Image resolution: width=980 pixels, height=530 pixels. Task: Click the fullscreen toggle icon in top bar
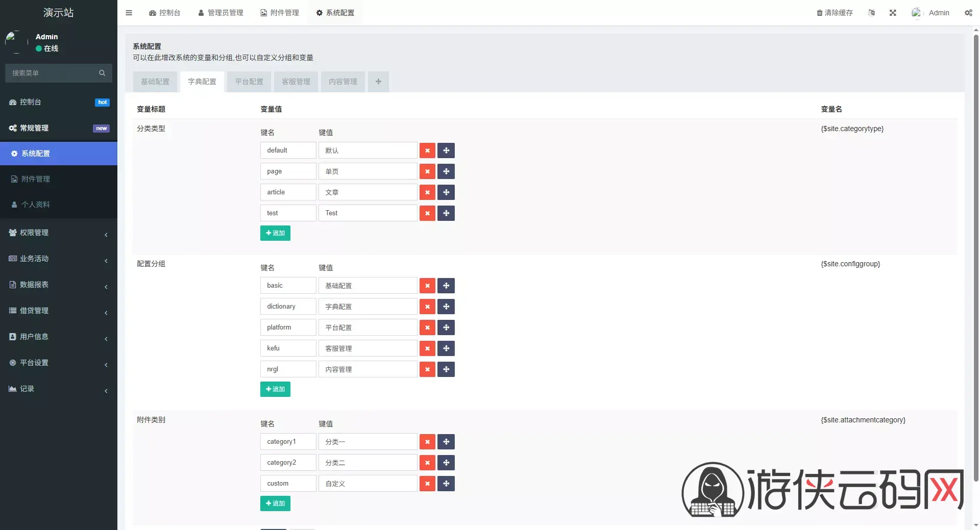point(893,13)
